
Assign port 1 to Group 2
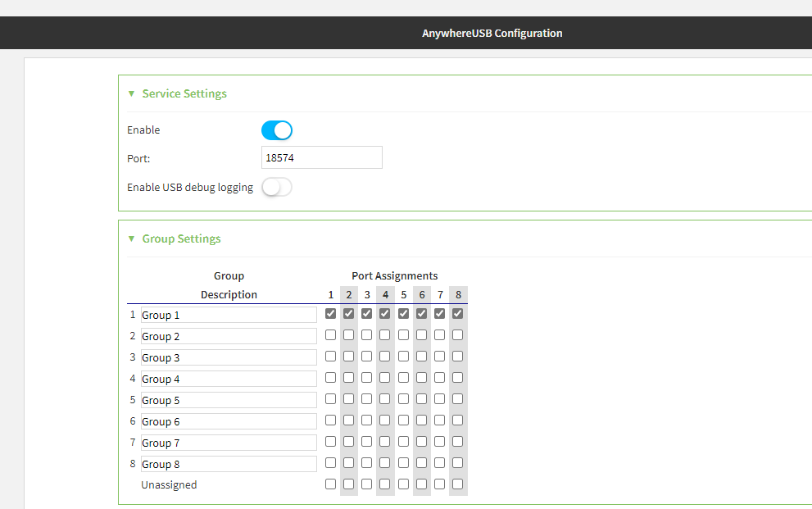point(330,335)
